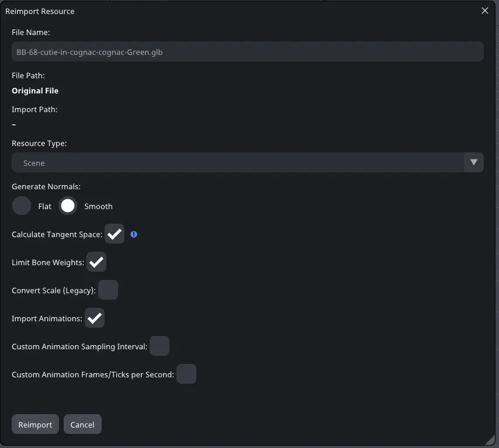Focus the File Name input field
Viewport: 499px width, 448px height.
click(248, 51)
